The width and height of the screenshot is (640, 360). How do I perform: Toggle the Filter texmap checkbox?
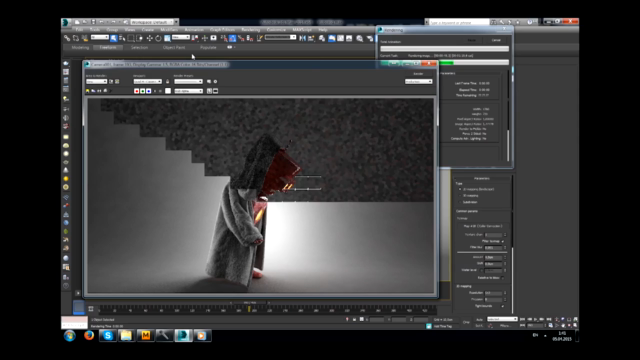(x=502, y=241)
